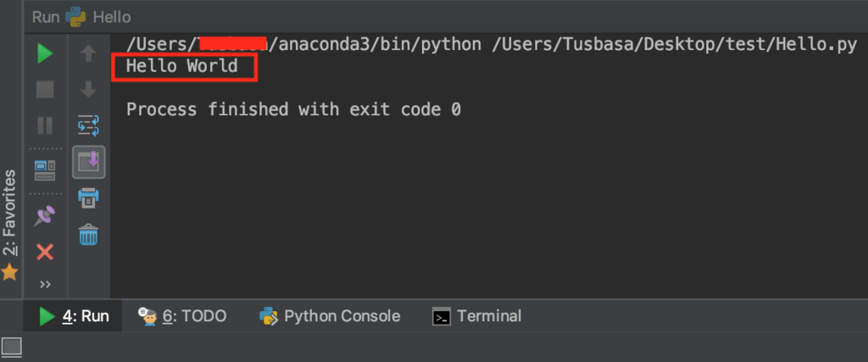Toggle scroll to end of output
868x362 pixels.
point(88,161)
